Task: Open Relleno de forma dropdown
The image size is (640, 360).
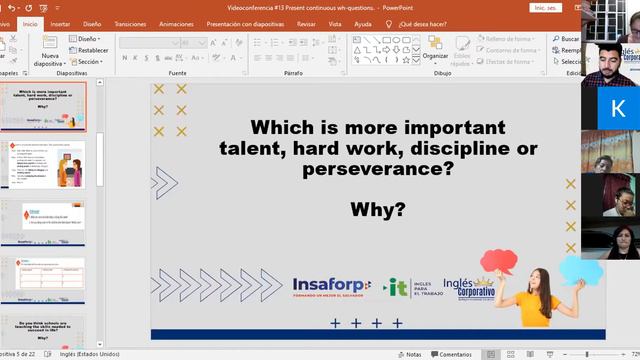Action: [506, 39]
